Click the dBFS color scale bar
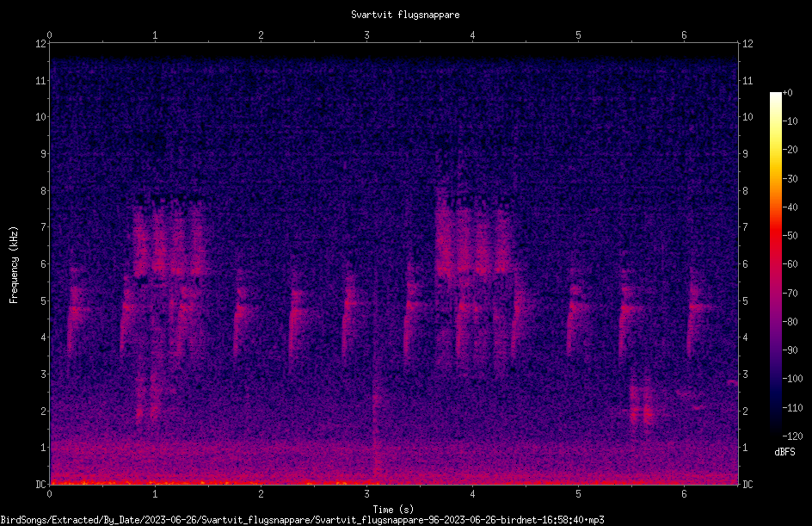Image resolution: width=812 pixels, height=526 pixels. pos(775,264)
